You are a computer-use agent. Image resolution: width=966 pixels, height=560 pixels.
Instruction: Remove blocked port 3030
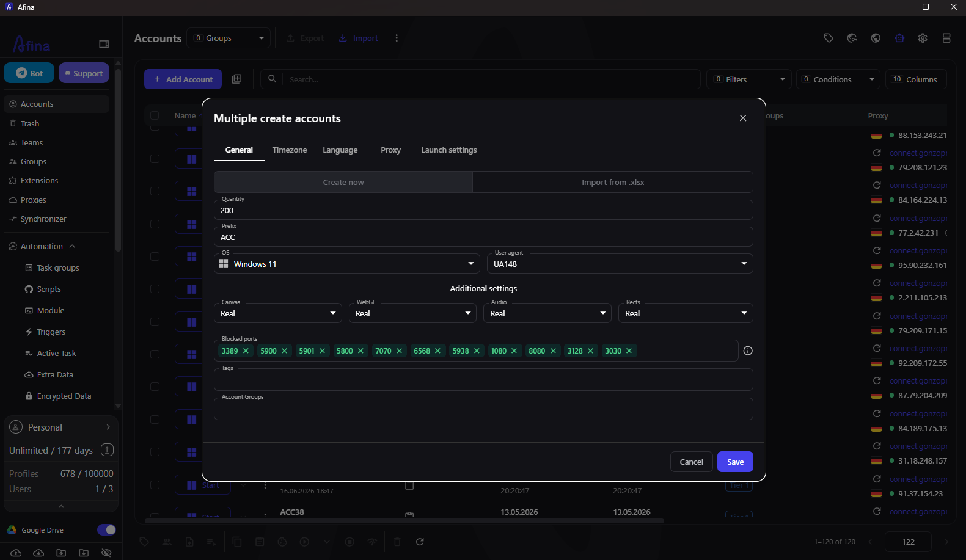click(629, 351)
